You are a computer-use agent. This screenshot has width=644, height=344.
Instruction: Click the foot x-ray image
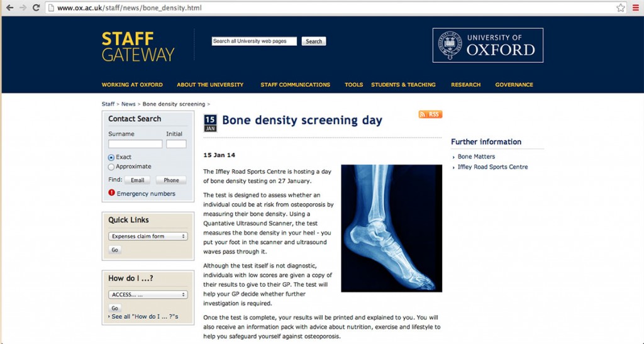(391, 228)
